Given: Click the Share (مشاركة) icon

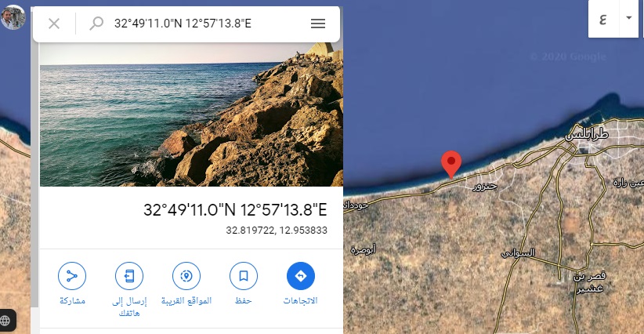Looking at the screenshot, I should [x=72, y=276].
